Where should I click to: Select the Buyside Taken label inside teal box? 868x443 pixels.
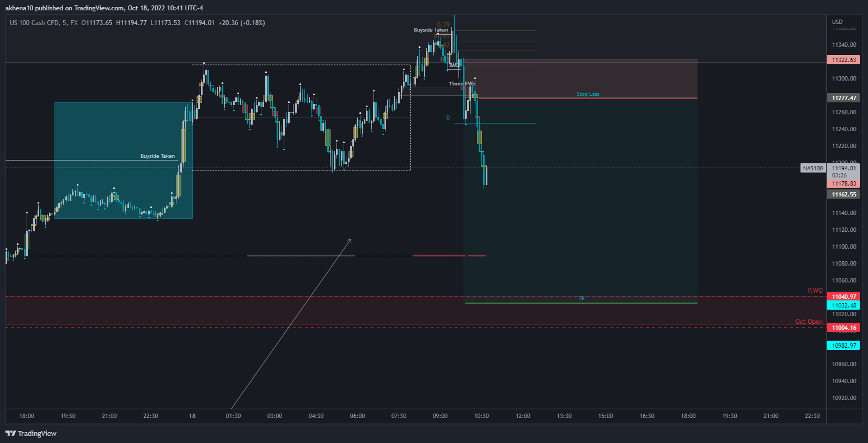(x=157, y=156)
